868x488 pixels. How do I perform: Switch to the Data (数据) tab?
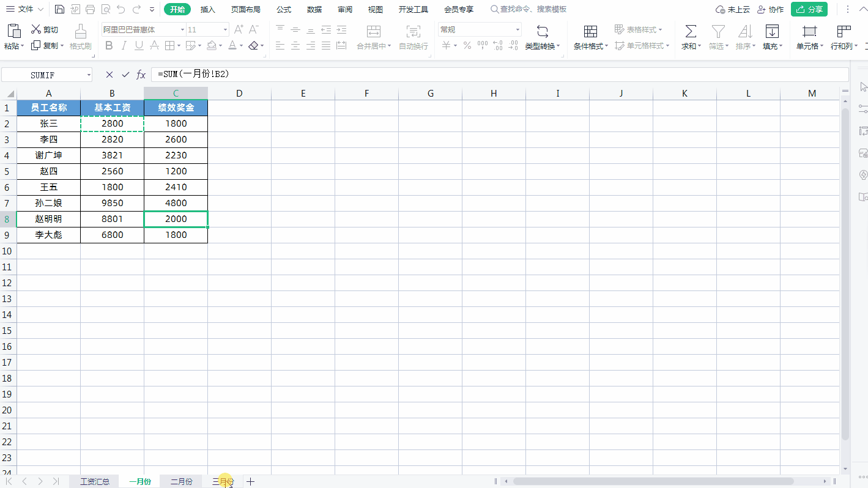coord(314,9)
